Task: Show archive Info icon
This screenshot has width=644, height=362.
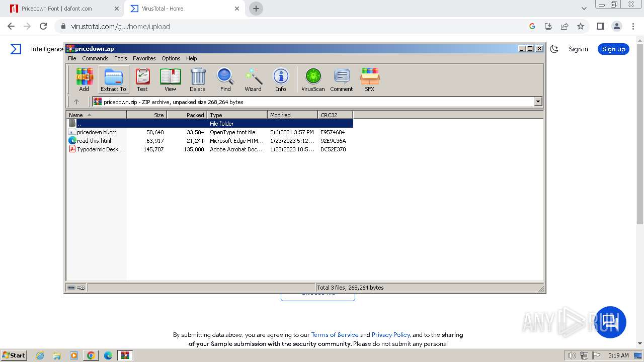Action: coord(281,79)
